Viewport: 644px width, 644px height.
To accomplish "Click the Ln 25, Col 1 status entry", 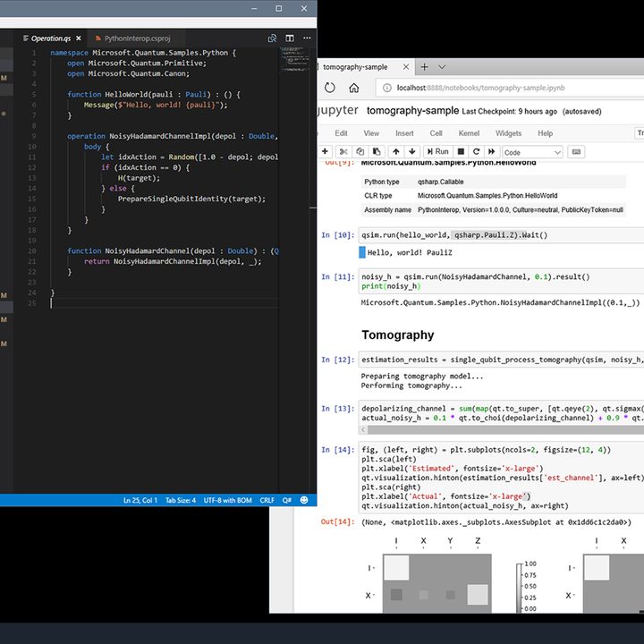I will tap(140, 500).
